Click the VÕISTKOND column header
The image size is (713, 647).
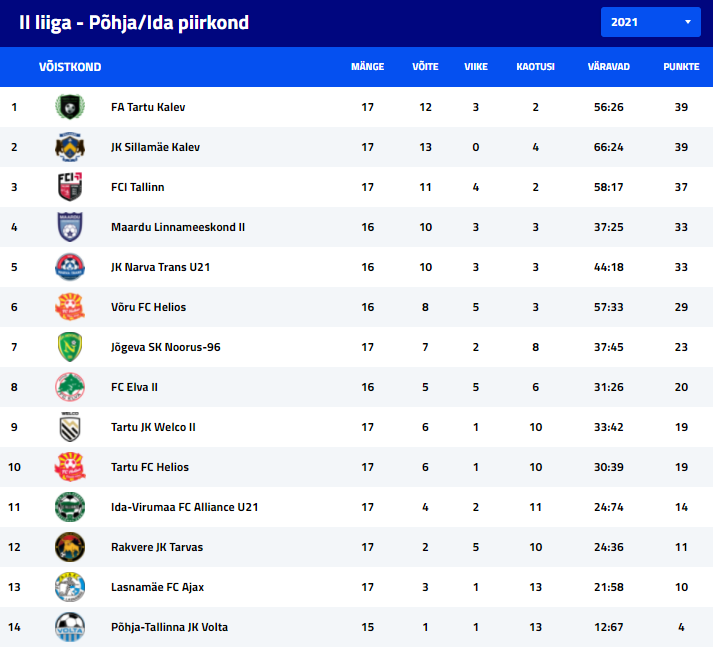pyautogui.click(x=70, y=67)
